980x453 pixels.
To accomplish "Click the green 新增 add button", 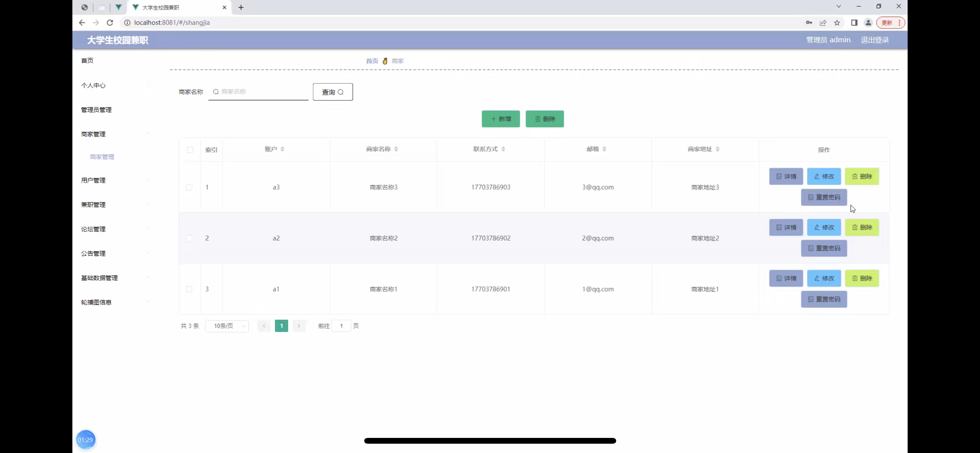I will pos(501,119).
